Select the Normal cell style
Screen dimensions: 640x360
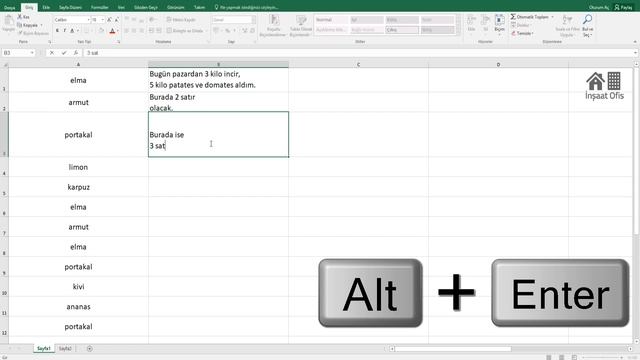coord(331,20)
